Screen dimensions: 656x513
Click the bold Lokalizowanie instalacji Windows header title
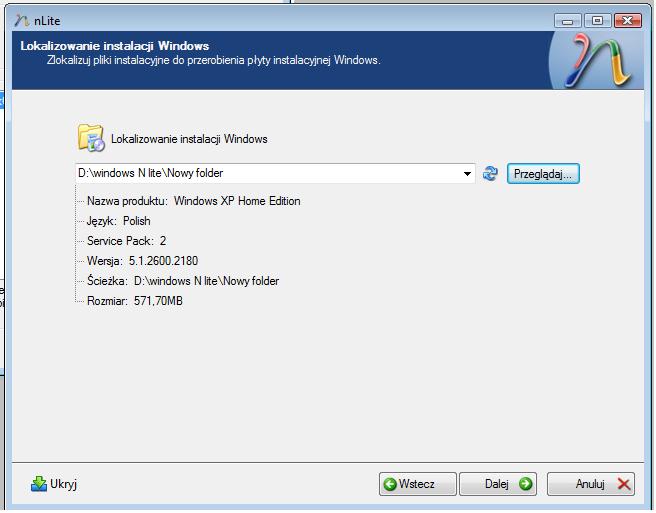click(x=115, y=46)
